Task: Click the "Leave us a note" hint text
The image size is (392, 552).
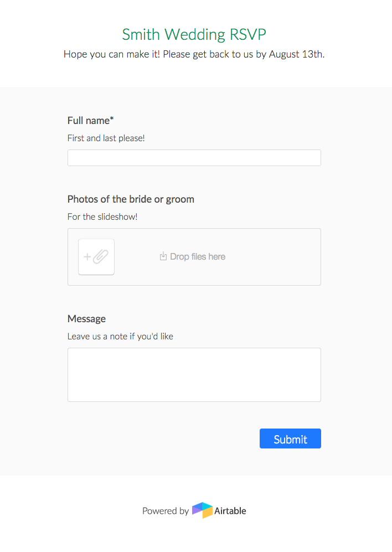Action: click(x=120, y=336)
